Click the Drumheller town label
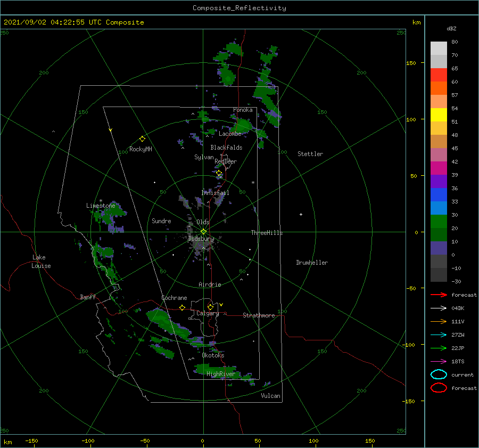The height and width of the screenshot is (448, 479). (x=312, y=263)
